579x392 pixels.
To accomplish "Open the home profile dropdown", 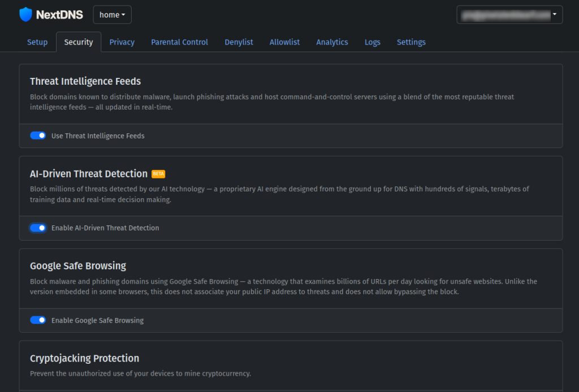I will tap(113, 15).
